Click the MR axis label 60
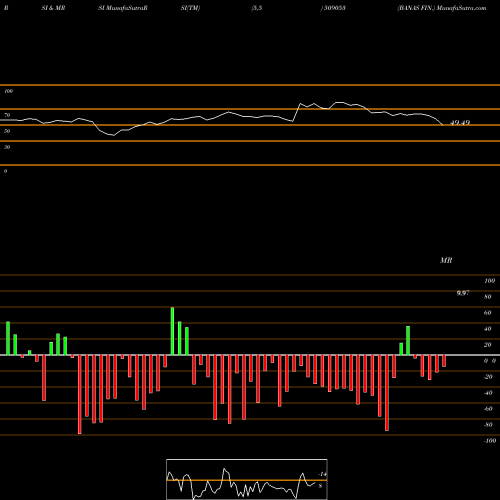500x500 pixels. tap(488, 313)
